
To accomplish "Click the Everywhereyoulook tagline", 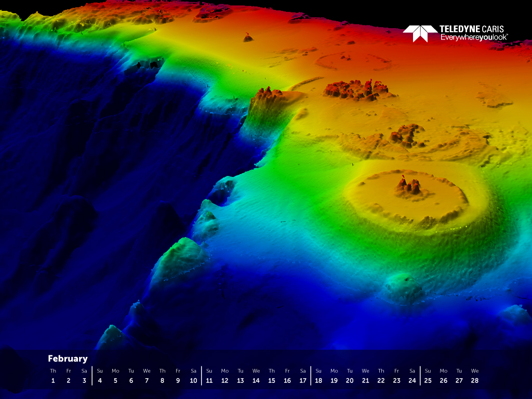I will [x=474, y=38].
